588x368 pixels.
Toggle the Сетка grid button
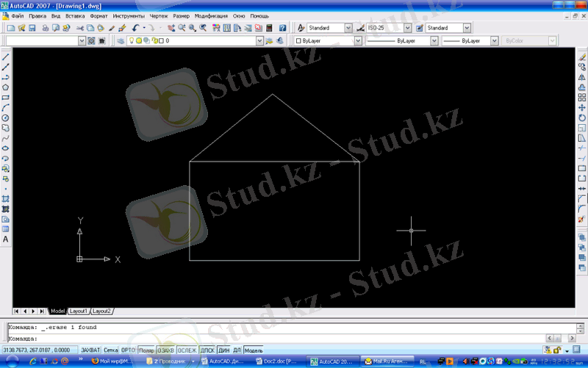(x=110, y=350)
